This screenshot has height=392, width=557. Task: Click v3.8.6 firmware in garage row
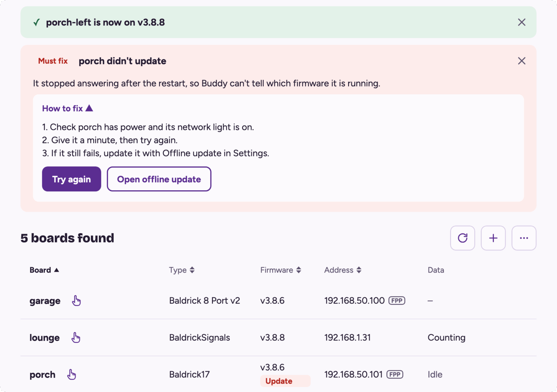272,301
